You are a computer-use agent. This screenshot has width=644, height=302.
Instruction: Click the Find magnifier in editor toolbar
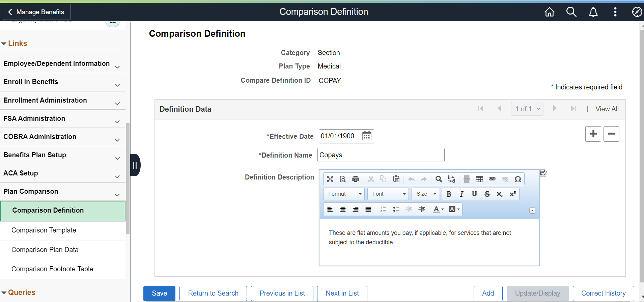tap(439, 179)
